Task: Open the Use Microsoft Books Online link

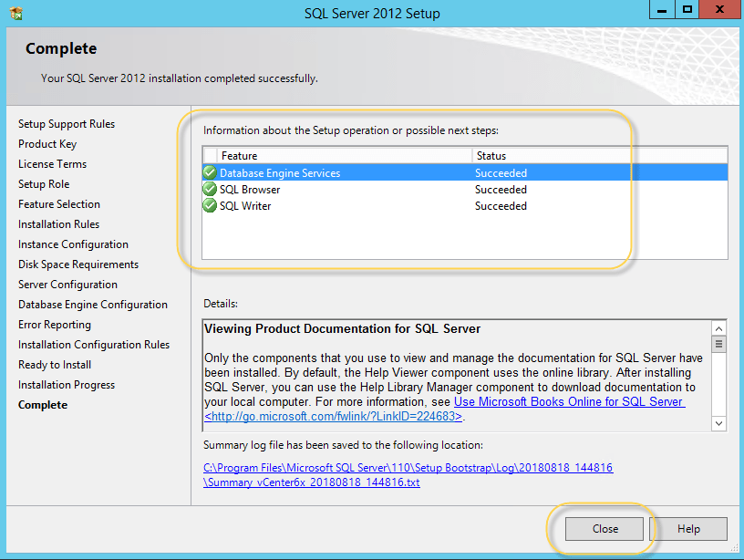Action: click(x=569, y=402)
